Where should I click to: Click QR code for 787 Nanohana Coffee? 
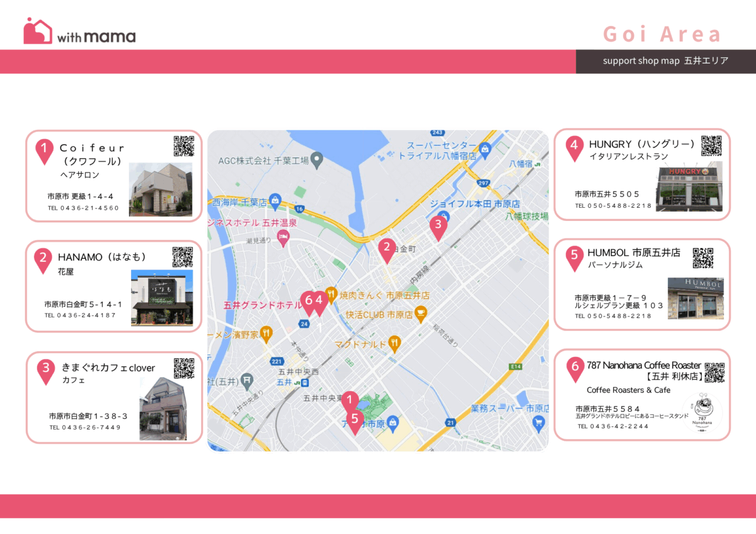(x=714, y=372)
